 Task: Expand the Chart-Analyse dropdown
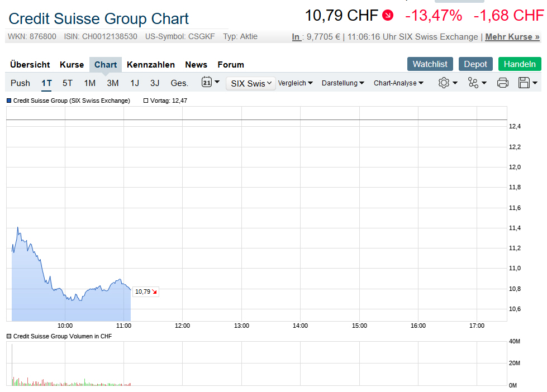pos(398,83)
